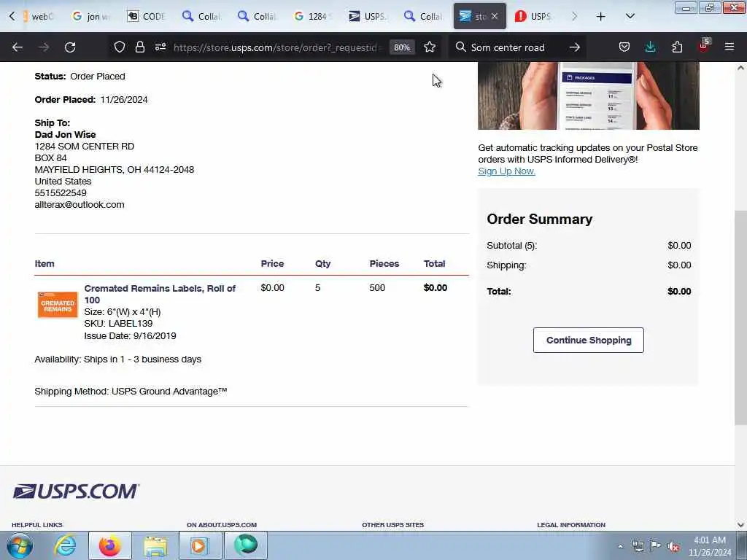
Task: Click the scrollbar up arrow
Action: [x=740, y=68]
